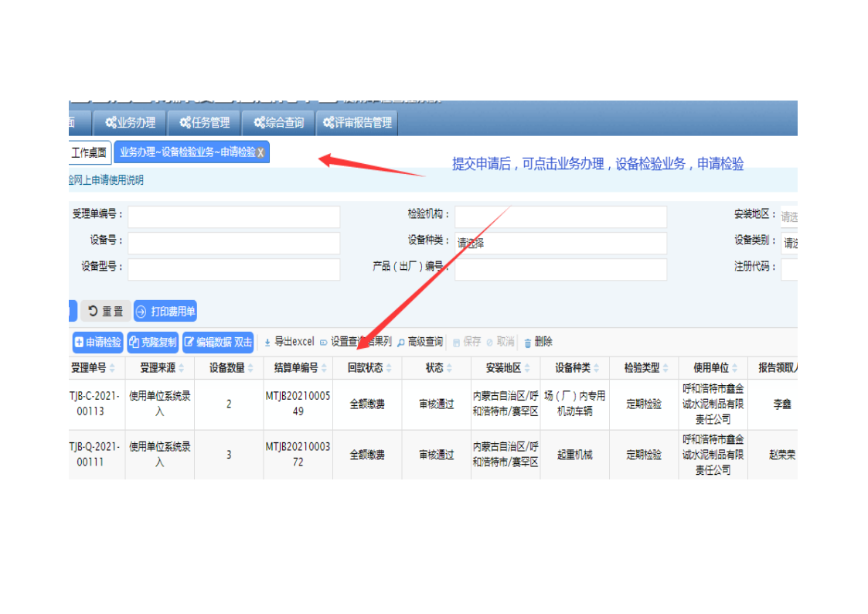This screenshot has width=868, height=614.
Task: Sort by the 设备数量 column header
Action: click(x=229, y=368)
